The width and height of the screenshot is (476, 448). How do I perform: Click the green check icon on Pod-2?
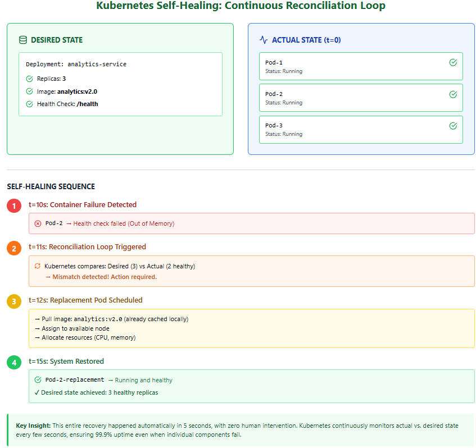(453, 94)
